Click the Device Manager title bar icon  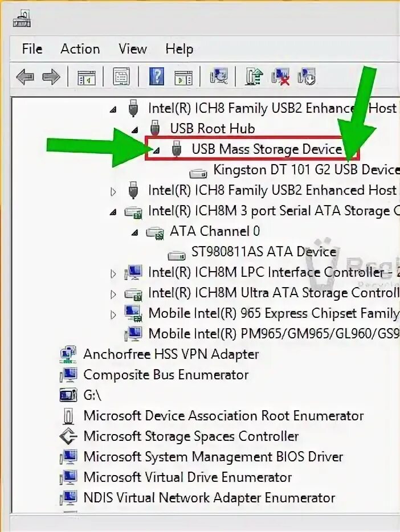(22, 19)
